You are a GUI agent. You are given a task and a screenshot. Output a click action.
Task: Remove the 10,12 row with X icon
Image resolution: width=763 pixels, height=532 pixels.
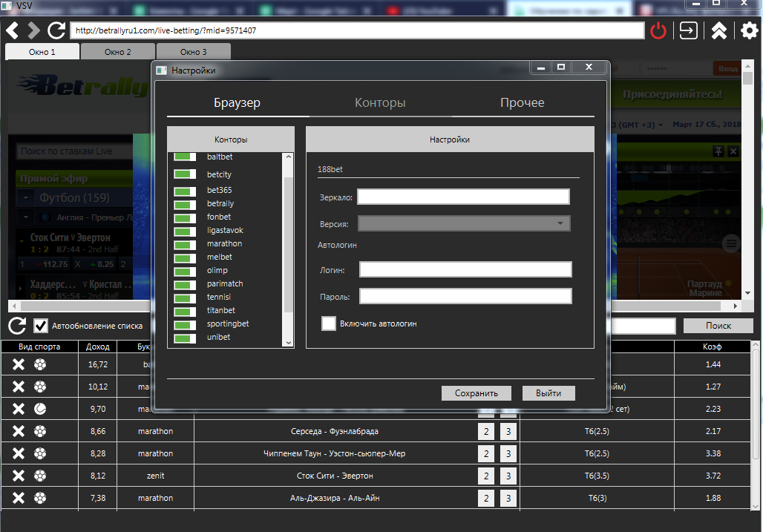pos(19,387)
